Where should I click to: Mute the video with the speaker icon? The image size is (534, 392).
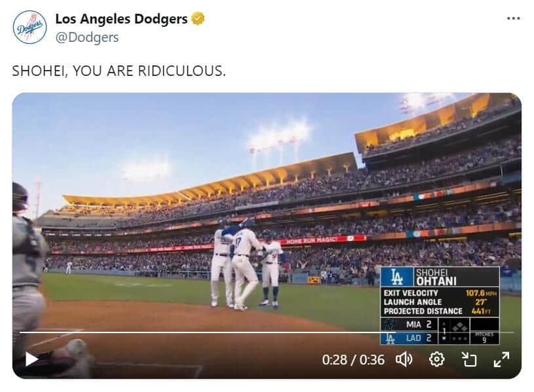[x=404, y=359]
